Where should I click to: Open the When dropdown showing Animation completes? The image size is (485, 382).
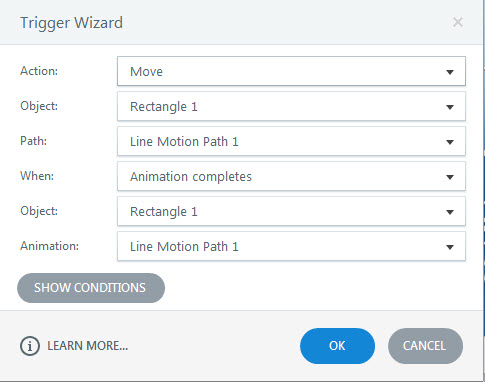[291, 176]
